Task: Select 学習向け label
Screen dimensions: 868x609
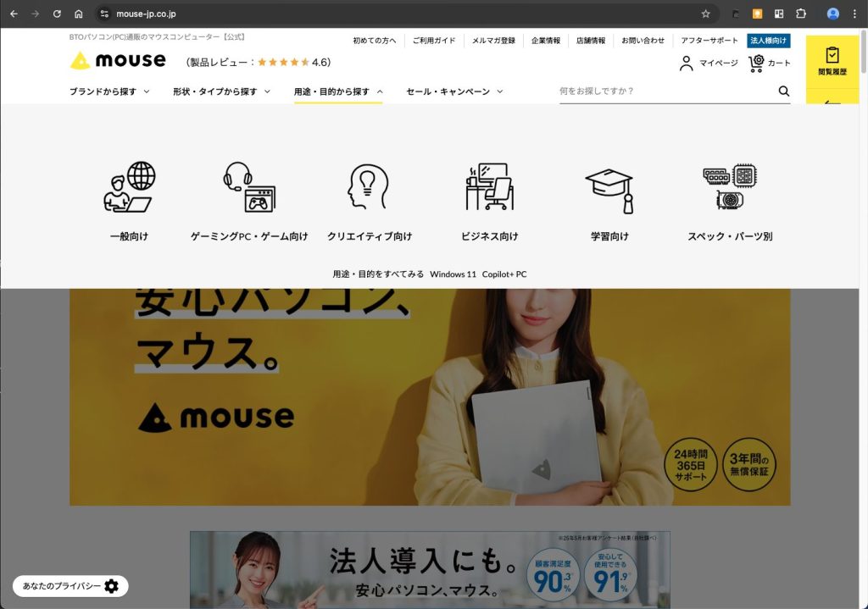Action: coord(609,237)
